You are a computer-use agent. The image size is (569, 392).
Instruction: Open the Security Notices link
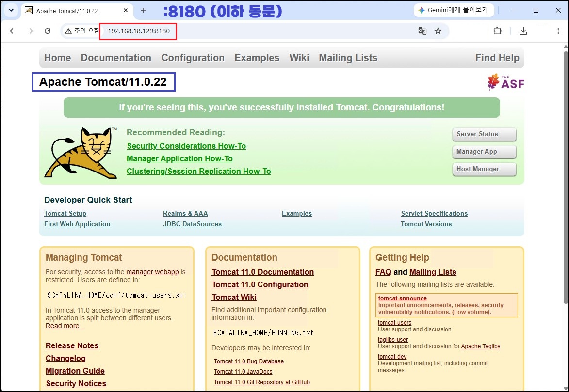tap(76, 383)
